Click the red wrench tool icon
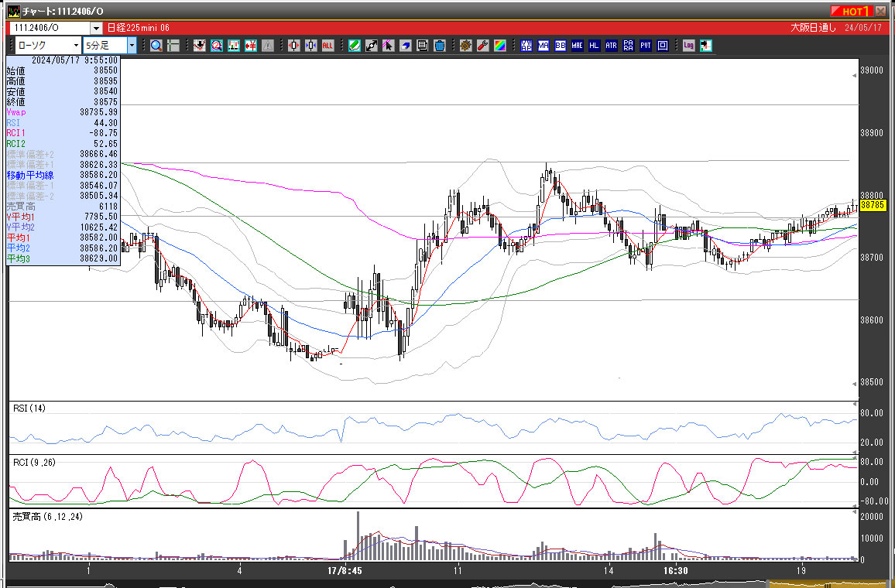Viewport: 895px width, 588px height. coord(483,46)
